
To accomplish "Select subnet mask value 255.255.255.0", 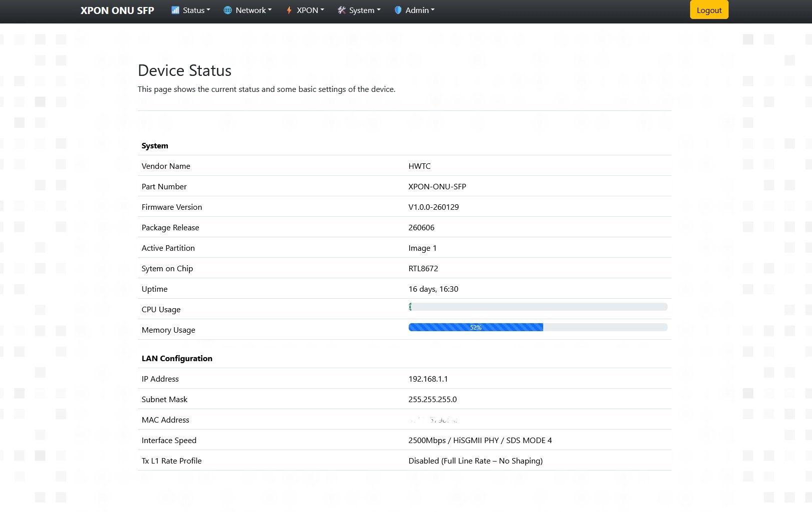I will point(433,399).
